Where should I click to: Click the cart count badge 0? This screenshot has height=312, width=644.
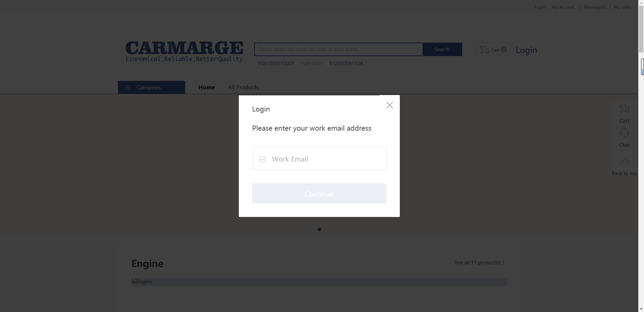click(x=503, y=50)
